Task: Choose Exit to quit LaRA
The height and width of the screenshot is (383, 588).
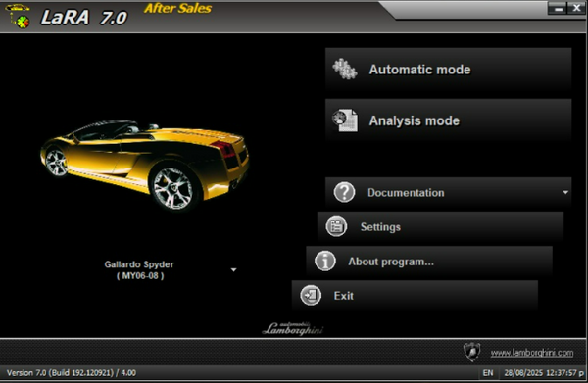Action: point(415,295)
